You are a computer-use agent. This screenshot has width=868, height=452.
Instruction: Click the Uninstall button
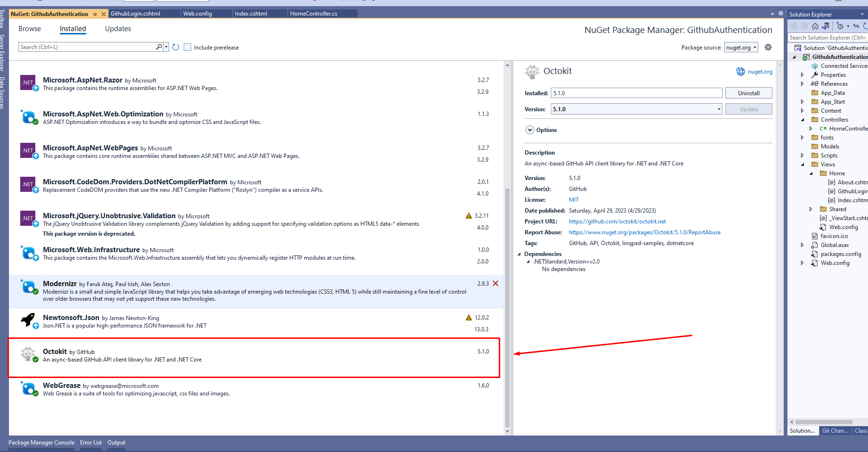(749, 93)
